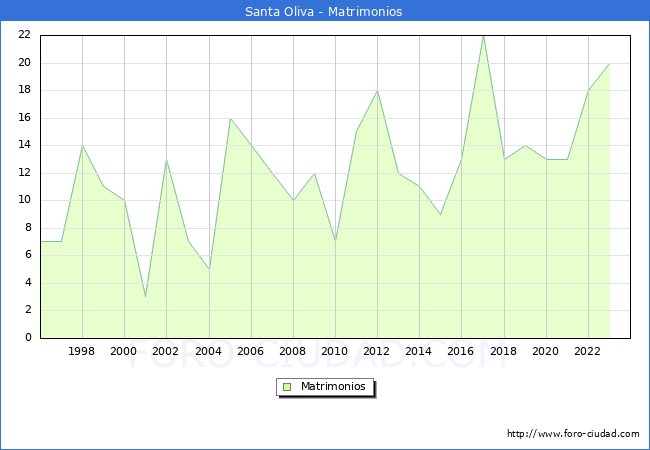Select the 2020 x-axis year label
This screenshot has height=450, width=650.
(545, 352)
